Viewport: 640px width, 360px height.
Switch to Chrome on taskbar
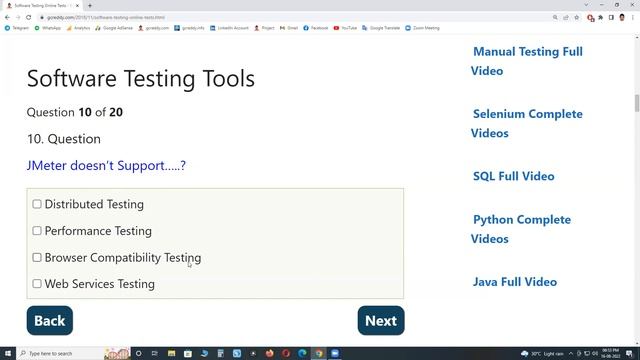click(x=318, y=353)
